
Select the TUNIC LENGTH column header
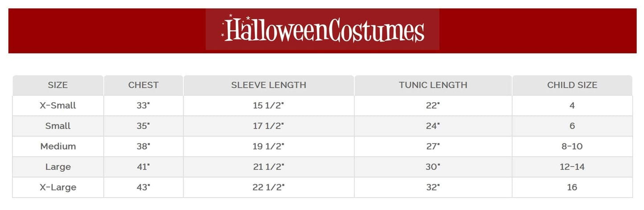tap(433, 85)
